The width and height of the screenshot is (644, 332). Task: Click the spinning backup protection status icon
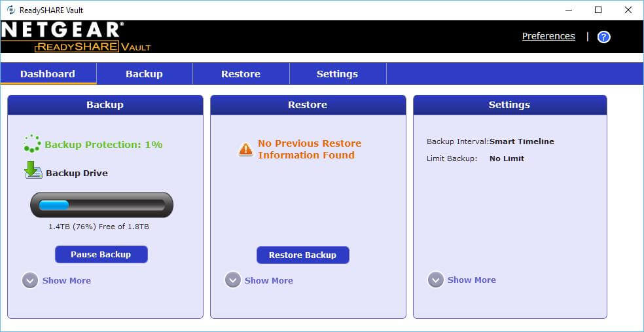coord(32,144)
